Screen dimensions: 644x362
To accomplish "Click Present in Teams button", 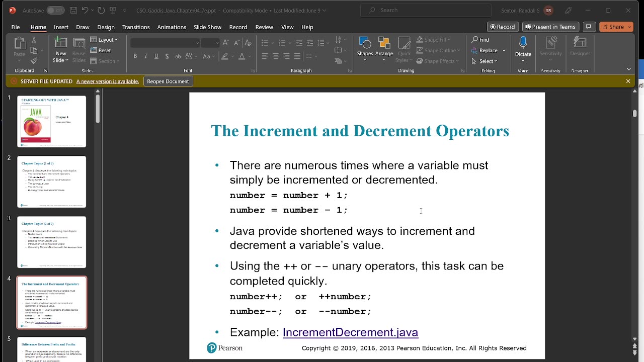I will [550, 27].
